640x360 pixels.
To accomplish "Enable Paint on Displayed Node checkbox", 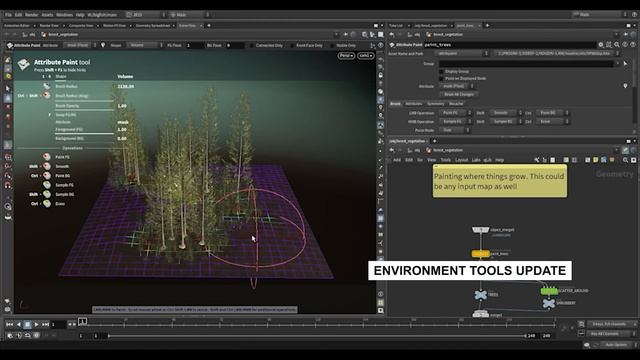I will click(441, 78).
